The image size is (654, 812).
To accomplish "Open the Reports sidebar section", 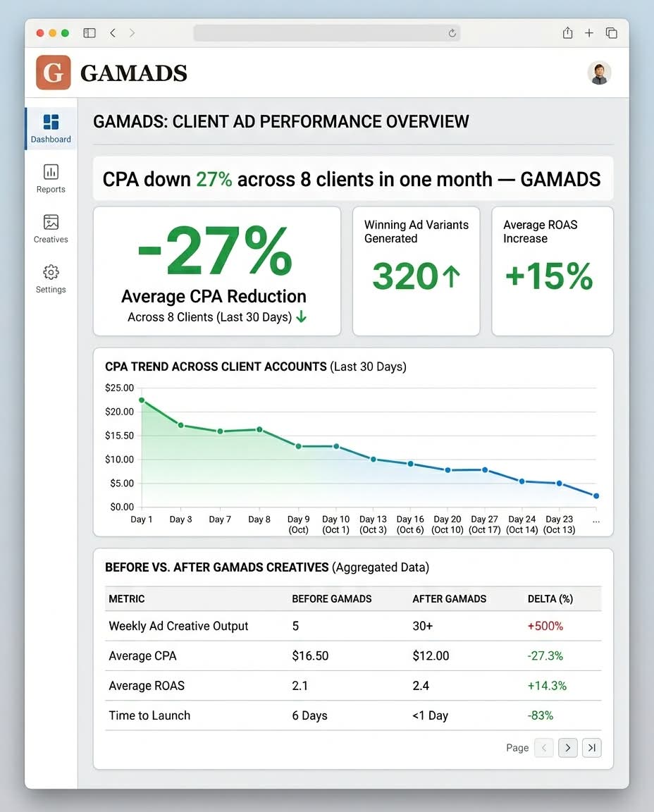I will (51, 178).
